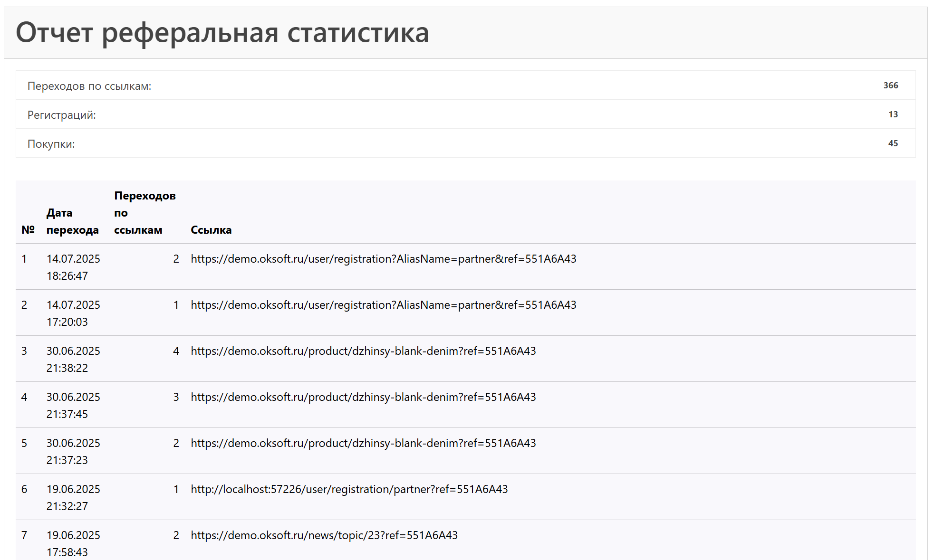Open the localhost registration partner link in row 6
This screenshot has width=934, height=560.
click(x=349, y=489)
